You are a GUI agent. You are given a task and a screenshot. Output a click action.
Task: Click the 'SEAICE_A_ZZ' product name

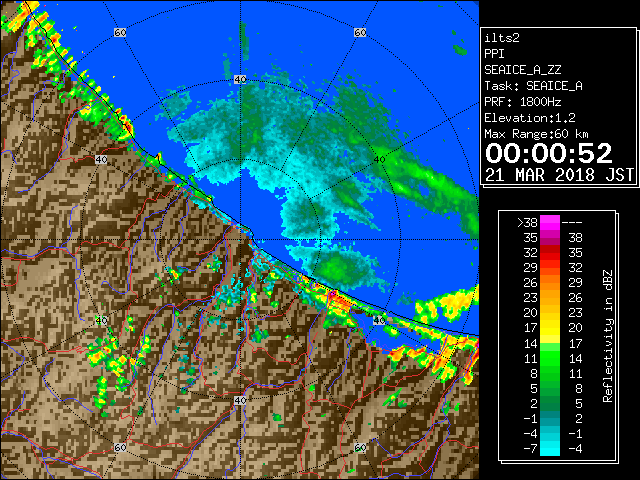(522, 70)
